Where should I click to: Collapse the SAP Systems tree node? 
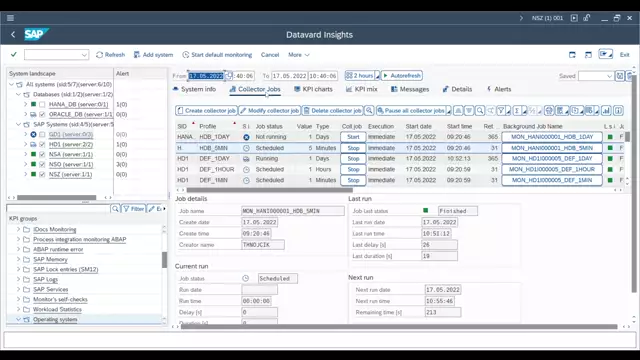click(x=18, y=124)
